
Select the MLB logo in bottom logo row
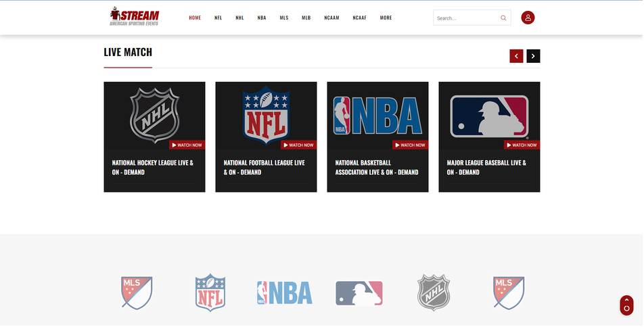[x=359, y=293]
